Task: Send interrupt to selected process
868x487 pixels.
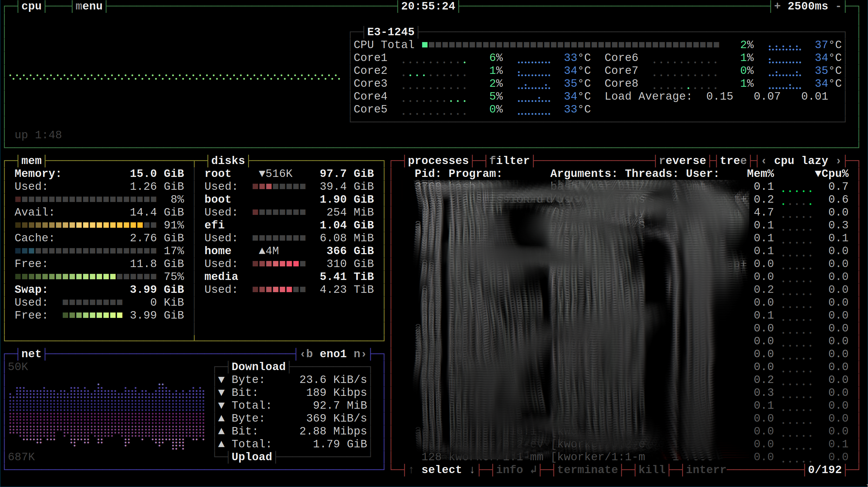Action: point(706,470)
